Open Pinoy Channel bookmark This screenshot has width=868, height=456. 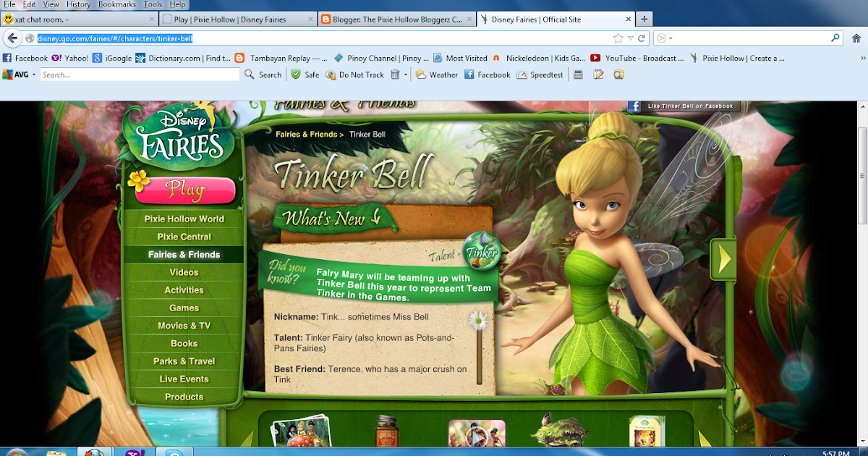(380, 58)
